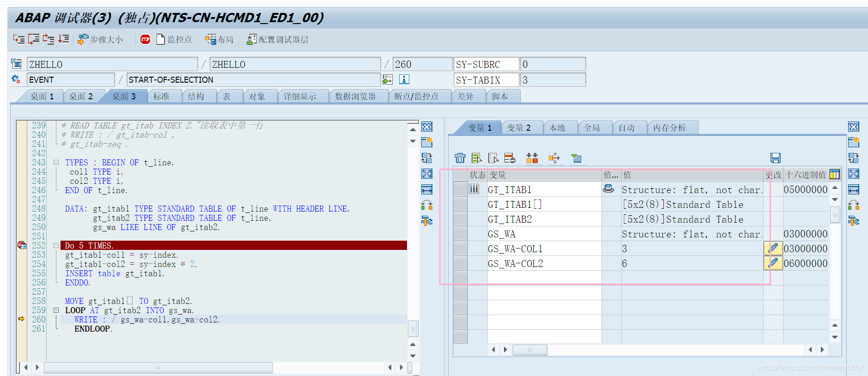Select the row selector for GS_WA-COL2
This screenshot has height=376, width=868.
pos(461,263)
